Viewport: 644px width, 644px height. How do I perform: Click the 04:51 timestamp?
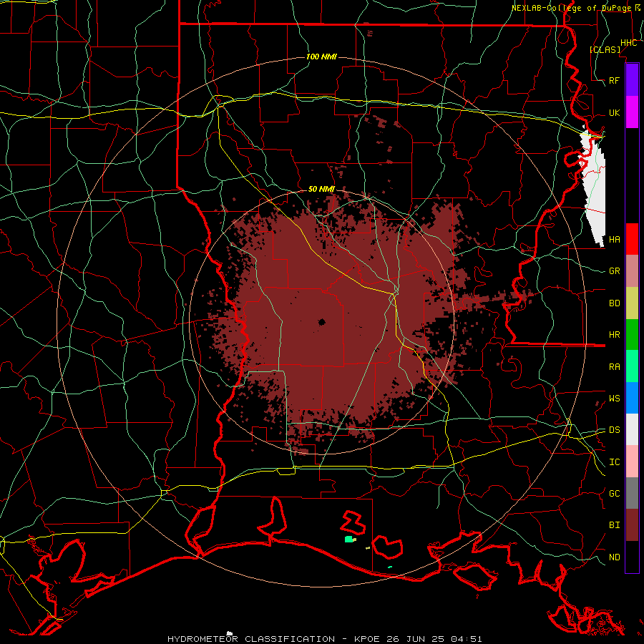coord(465,639)
